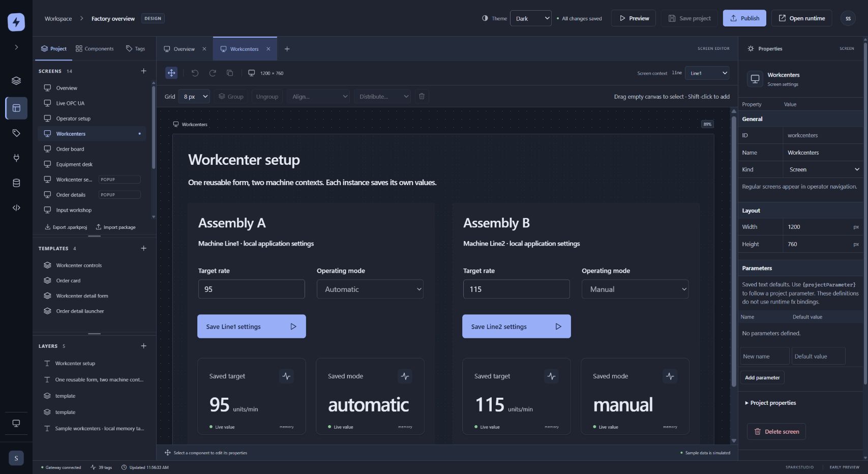Open Assembly B Operating mode Manual dropdown

coord(635,289)
